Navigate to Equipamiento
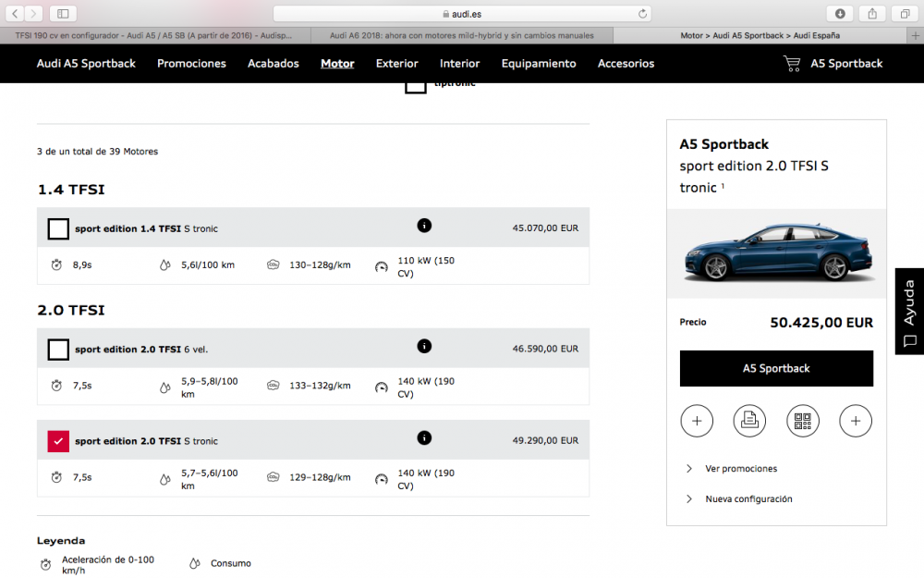This screenshot has height=578, width=924. tap(539, 63)
